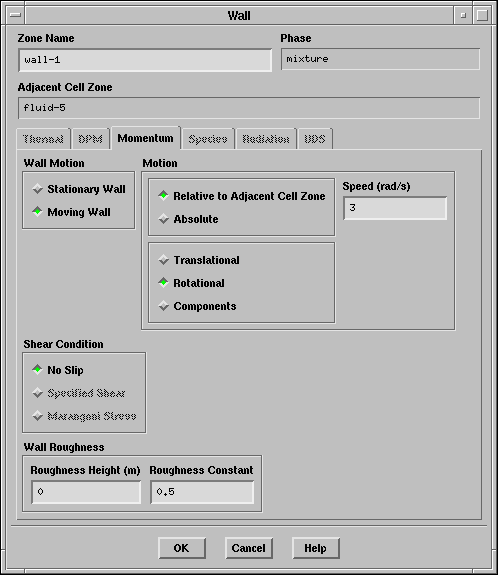Click the Phase field showing mixture
This screenshot has width=498, height=575.
380,59
